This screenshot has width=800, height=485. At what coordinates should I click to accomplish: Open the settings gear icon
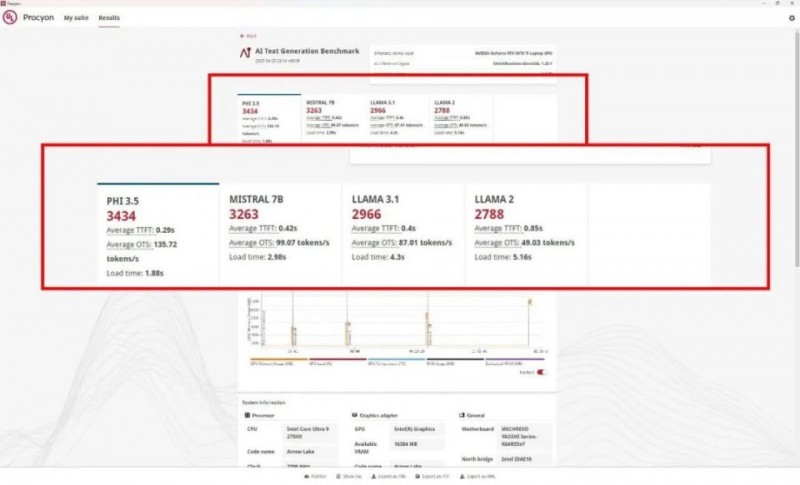[791, 18]
